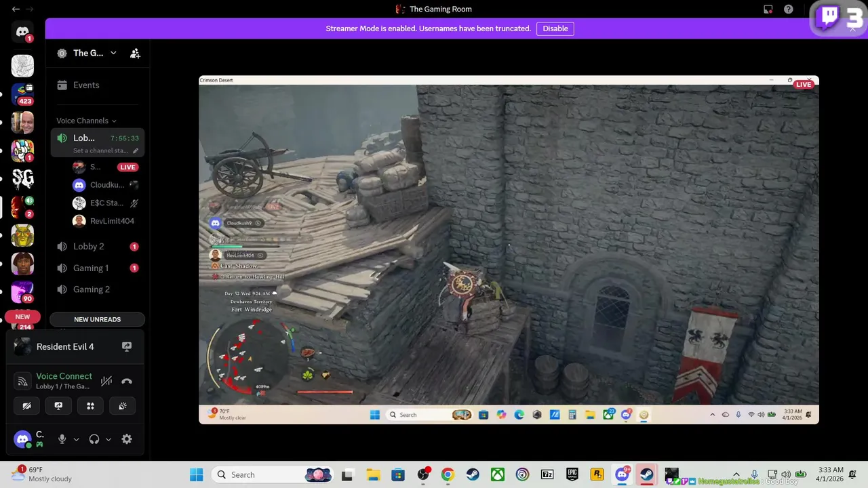Select the Lobby voice channel
The width and height of the screenshot is (868, 488).
tap(98, 143)
